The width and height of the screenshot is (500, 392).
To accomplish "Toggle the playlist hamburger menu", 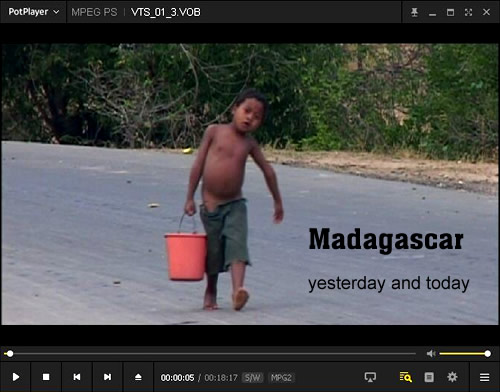I will [x=484, y=377].
